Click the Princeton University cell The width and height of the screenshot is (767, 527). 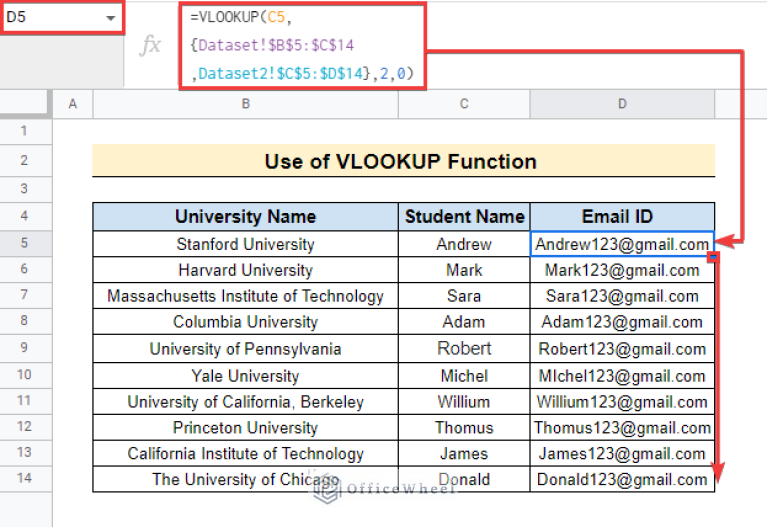(x=245, y=427)
